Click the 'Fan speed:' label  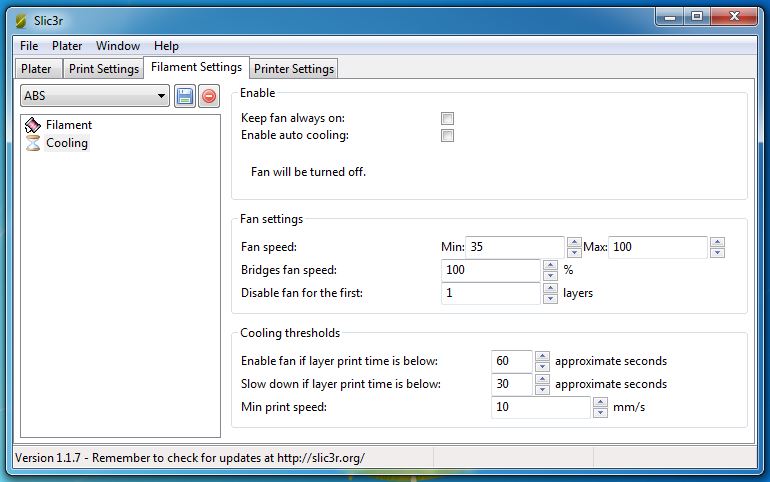tap(269, 247)
